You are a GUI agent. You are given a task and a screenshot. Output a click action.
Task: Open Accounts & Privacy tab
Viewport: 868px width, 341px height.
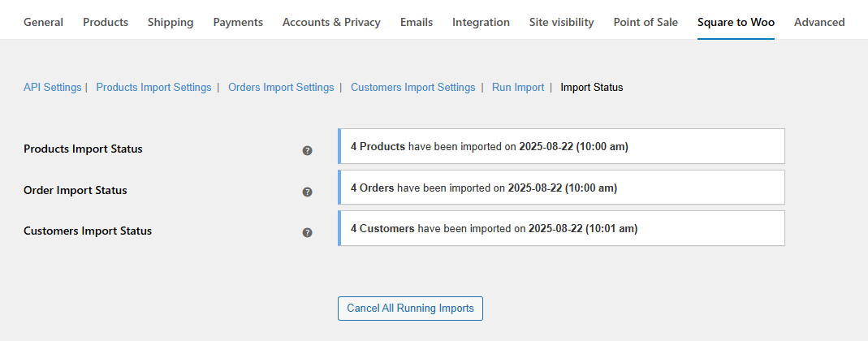[331, 22]
